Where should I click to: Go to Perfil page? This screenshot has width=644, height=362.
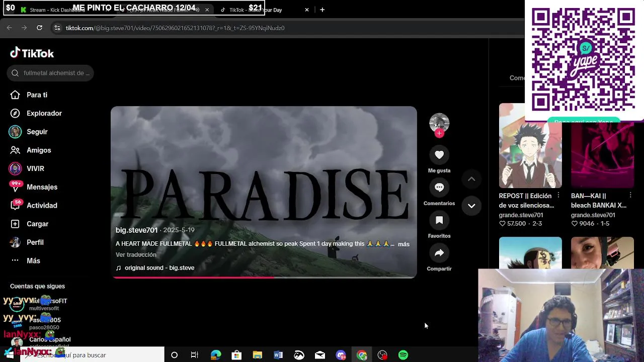coord(27,242)
